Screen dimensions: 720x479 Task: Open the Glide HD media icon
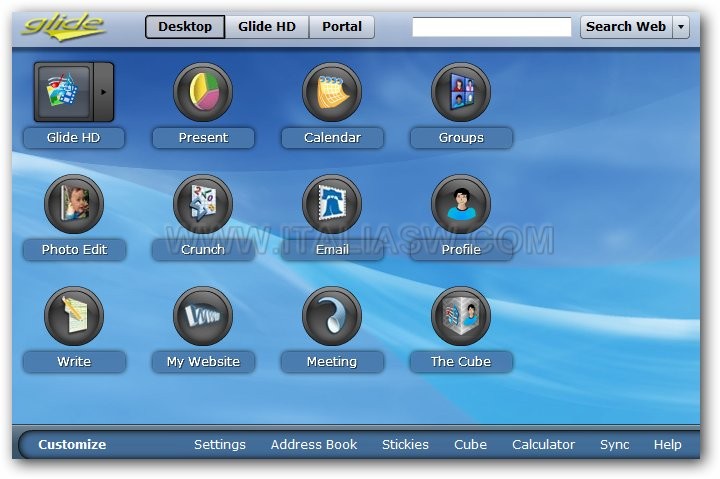click(x=64, y=92)
